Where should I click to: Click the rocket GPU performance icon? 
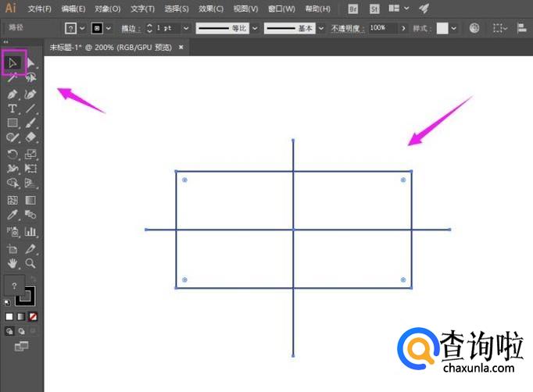point(424,9)
